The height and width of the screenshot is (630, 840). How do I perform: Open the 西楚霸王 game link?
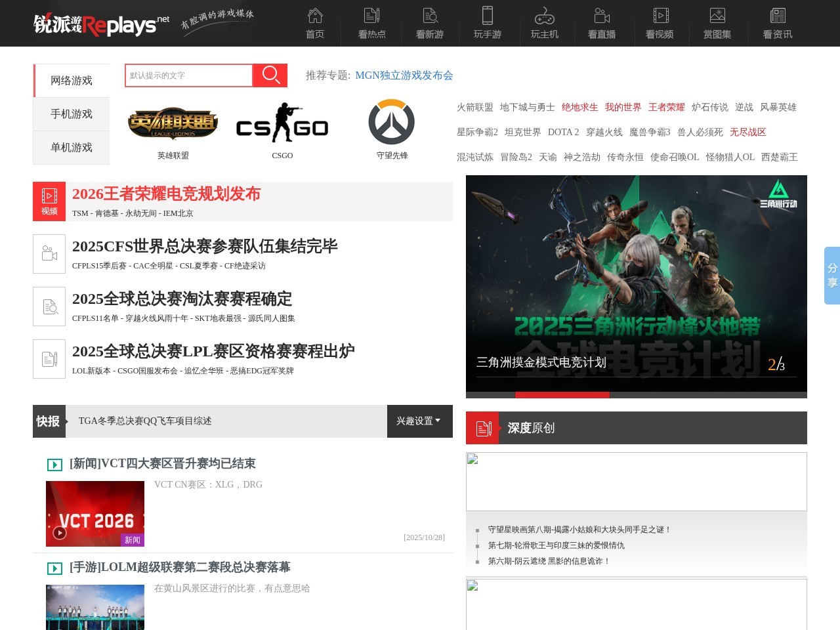click(x=780, y=157)
